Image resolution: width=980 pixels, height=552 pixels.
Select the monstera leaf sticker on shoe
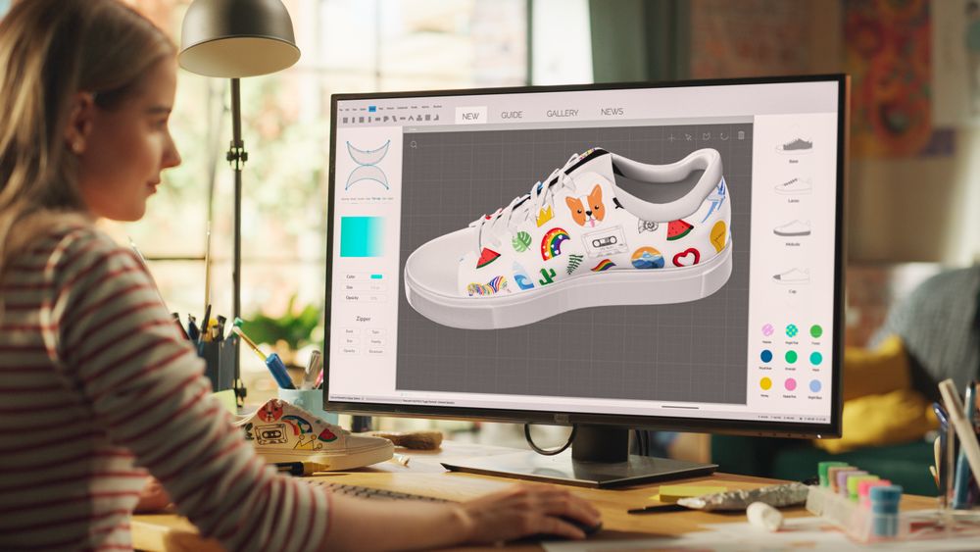(x=522, y=240)
